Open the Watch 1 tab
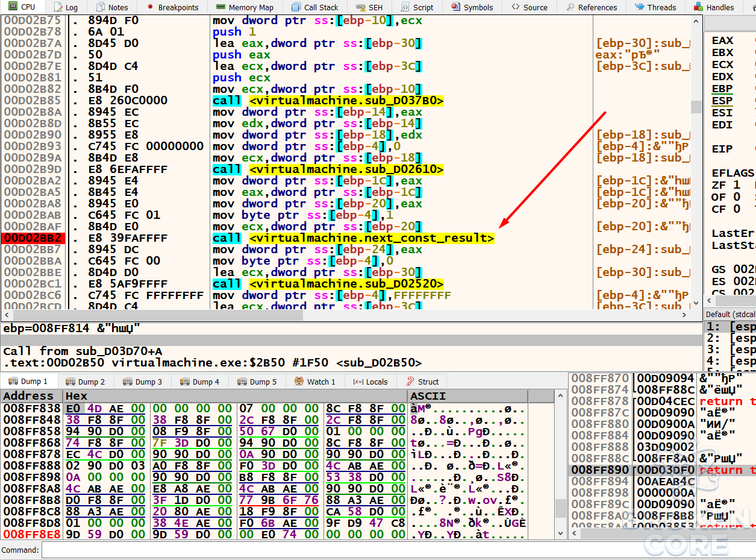The image size is (756, 560). coord(314,382)
